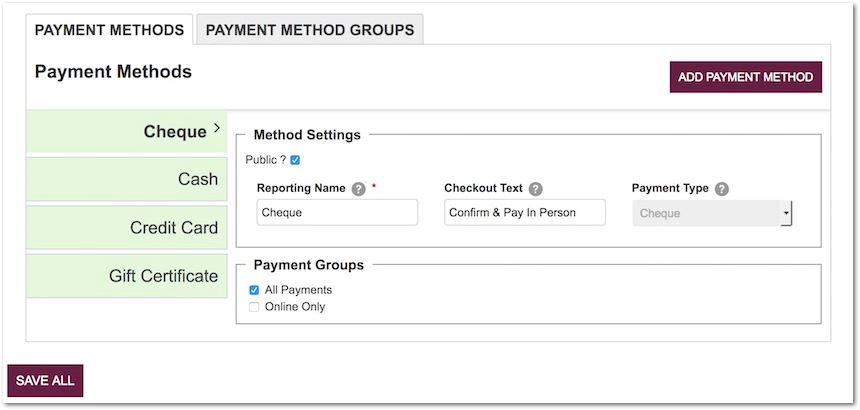
Task: Focus the Reporting Name text field
Action: 337,213
